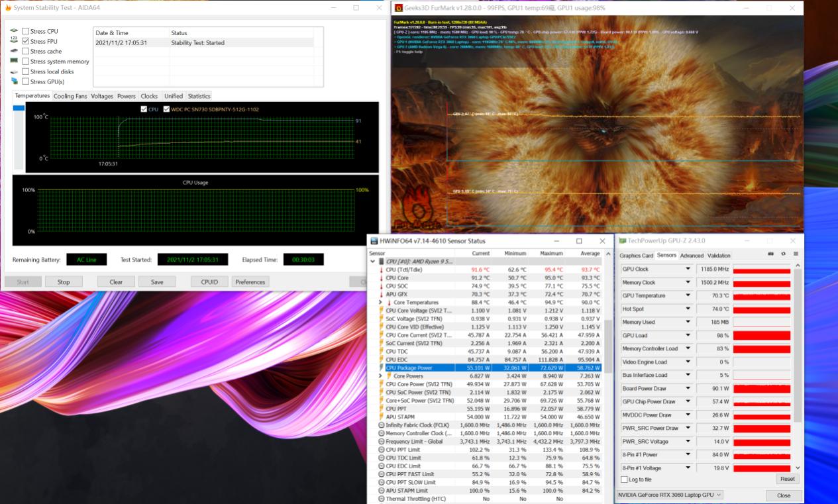Click the lightning icon beside CPU Package Power
Screen dimensions: 838x504
click(x=381, y=368)
